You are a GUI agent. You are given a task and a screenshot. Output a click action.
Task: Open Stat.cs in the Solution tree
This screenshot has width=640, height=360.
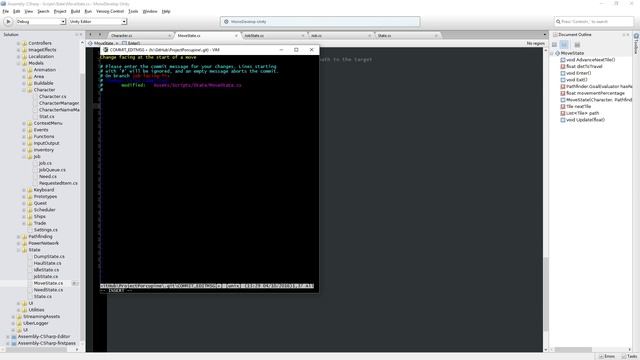click(47, 117)
